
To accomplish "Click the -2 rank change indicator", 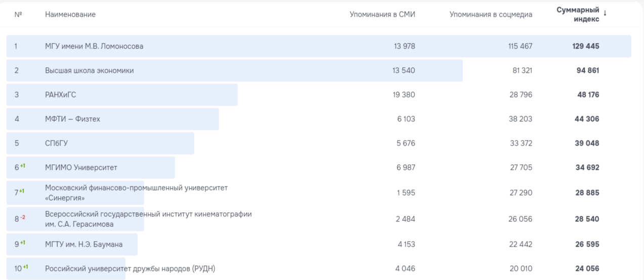I will click(x=23, y=217).
